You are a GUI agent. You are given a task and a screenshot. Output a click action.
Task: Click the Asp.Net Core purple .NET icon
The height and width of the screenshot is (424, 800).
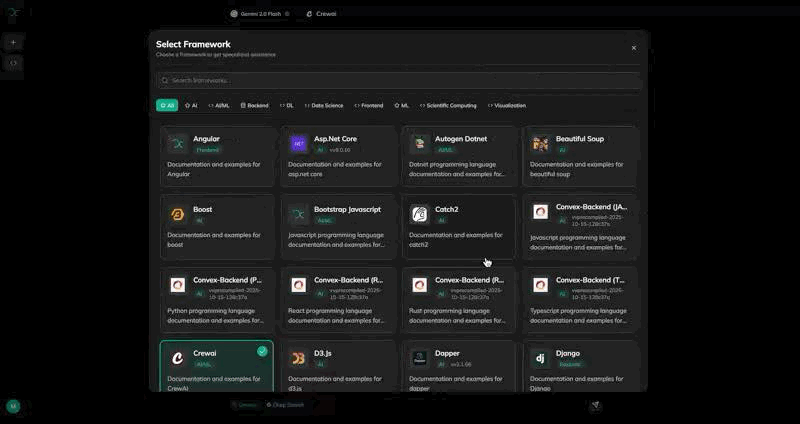[x=298, y=144]
